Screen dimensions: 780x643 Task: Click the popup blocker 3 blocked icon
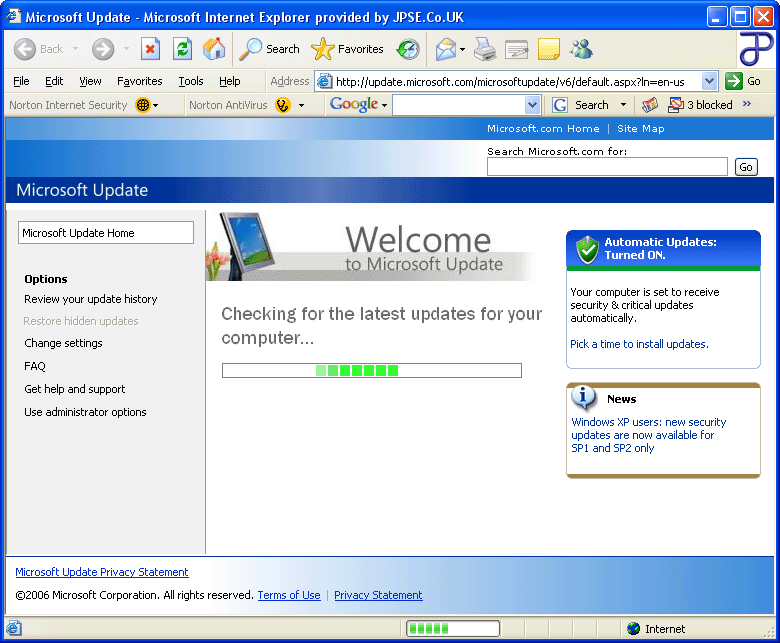[676, 105]
